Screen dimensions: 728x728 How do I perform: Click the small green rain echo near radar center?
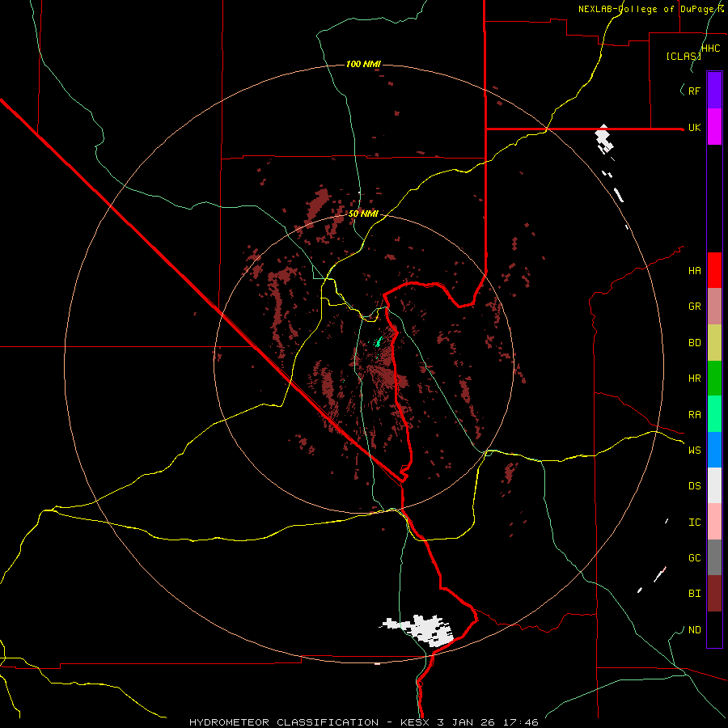click(x=378, y=343)
